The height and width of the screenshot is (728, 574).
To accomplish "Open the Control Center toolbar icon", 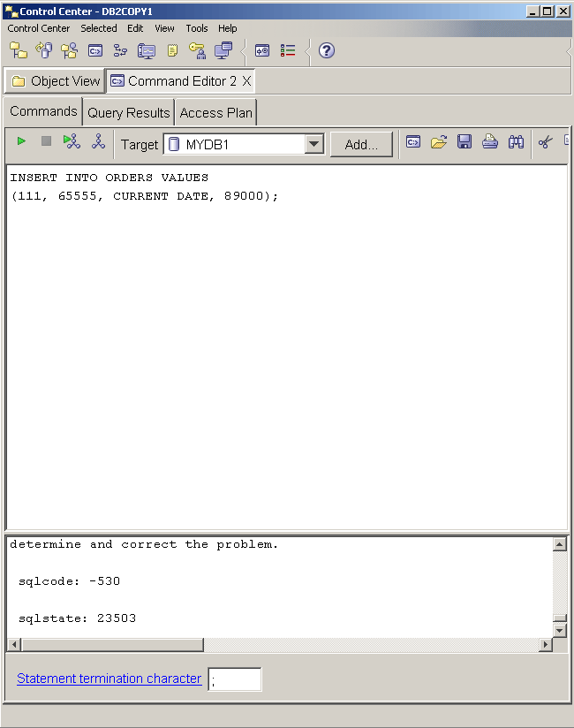I will [19, 50].
